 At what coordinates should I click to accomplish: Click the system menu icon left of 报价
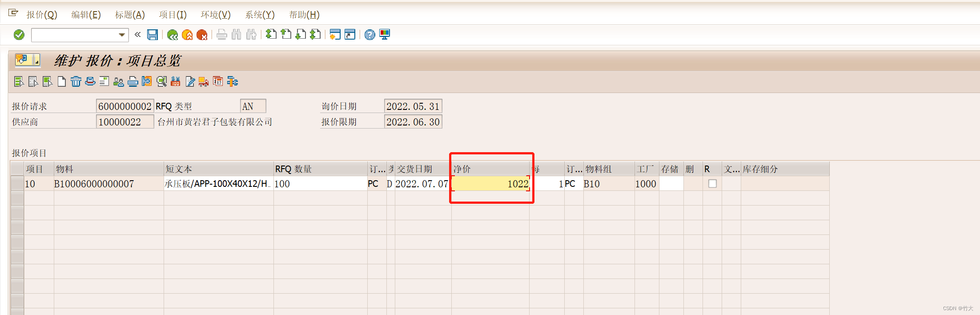(13, 13)
